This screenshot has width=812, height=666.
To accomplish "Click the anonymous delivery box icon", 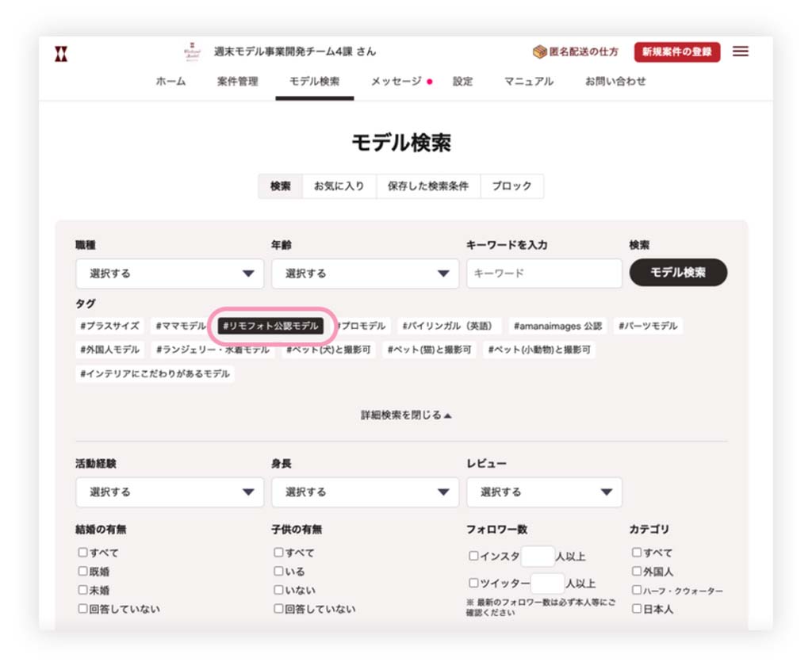I will [x=539, y=52].
